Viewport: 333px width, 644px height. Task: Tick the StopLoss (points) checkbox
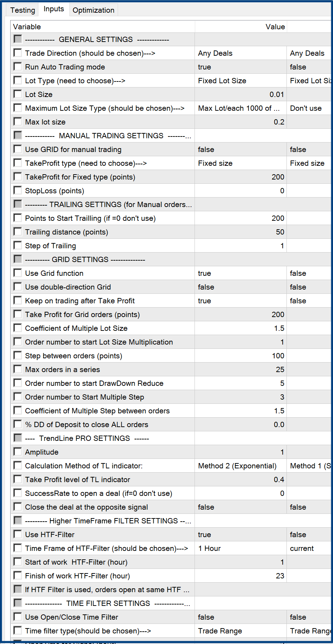pyautogui.click(x=18, y=190)
